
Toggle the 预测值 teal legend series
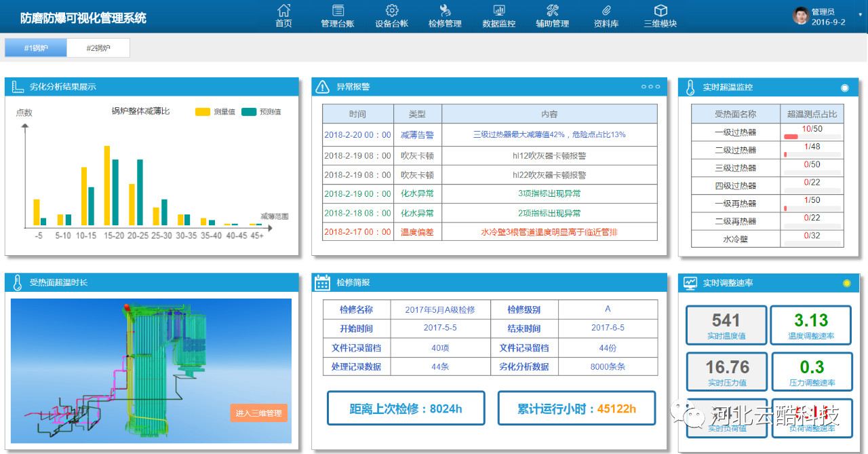249,111
